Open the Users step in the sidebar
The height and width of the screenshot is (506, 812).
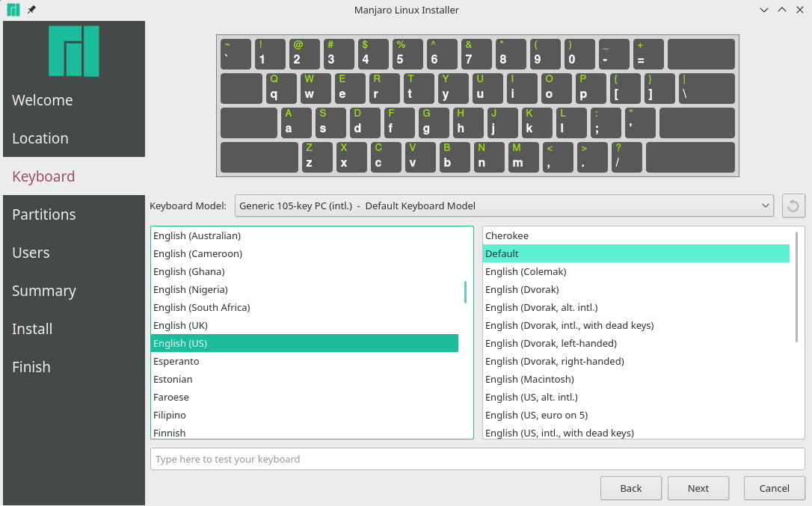(31, 253)
